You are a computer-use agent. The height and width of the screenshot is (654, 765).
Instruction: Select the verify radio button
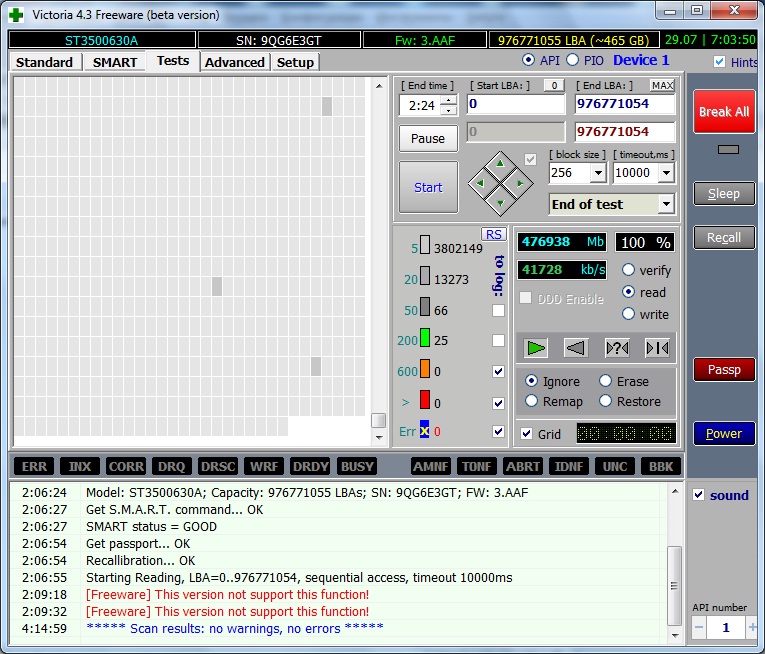pos(629,270)
